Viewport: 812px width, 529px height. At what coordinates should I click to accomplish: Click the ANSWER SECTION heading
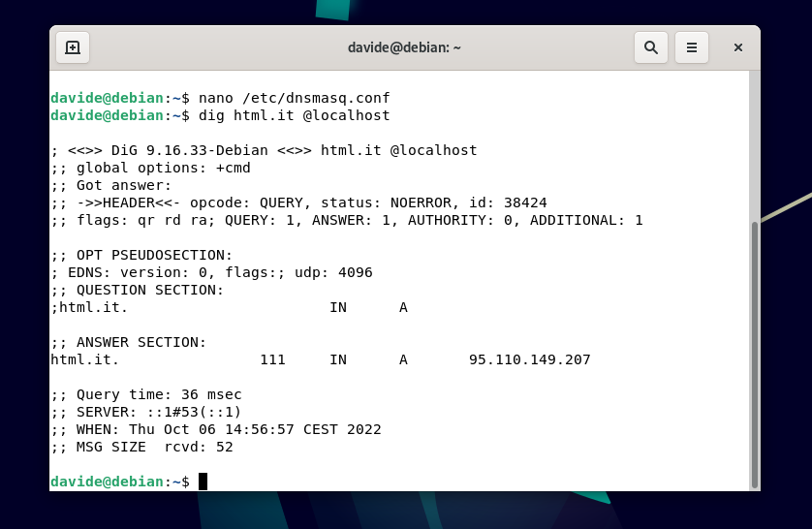pos(129,342)
